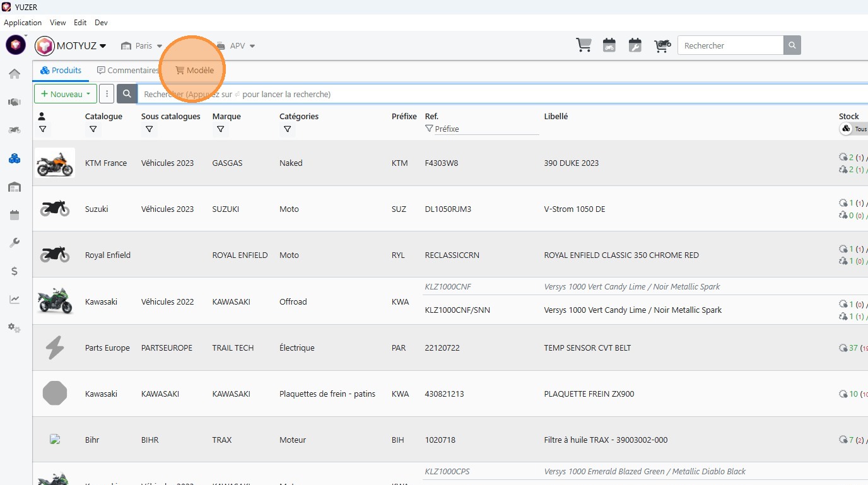This screenshot has height=485, width=868.
Task: Open the workshop wrench calendar icon
Action: pos(635,45)
